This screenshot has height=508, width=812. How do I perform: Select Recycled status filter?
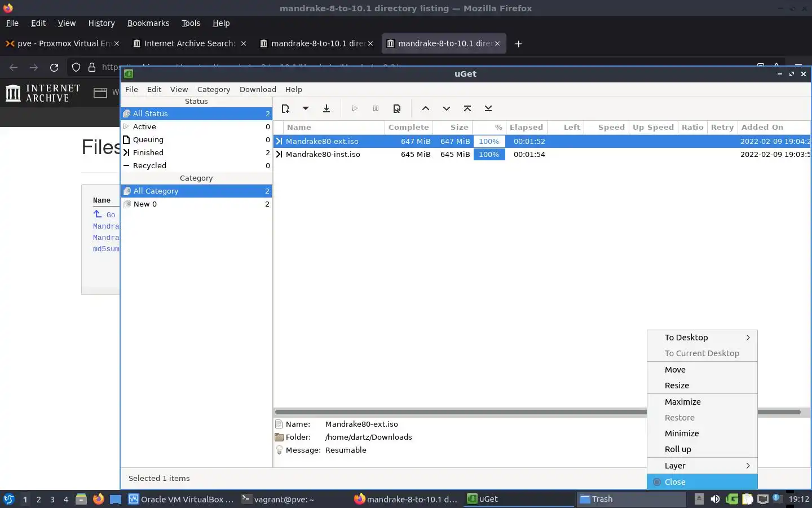click(x=196, y=165)
